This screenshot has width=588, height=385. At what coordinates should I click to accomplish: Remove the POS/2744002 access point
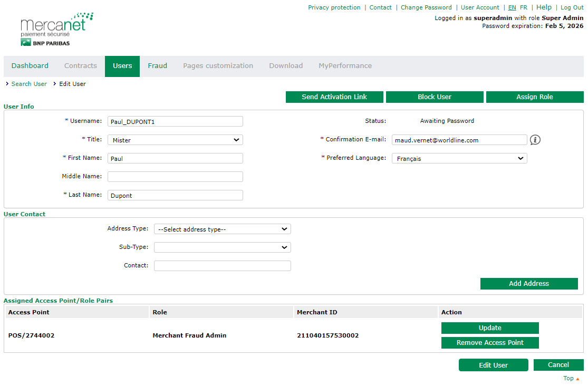[x=490, y=343]
